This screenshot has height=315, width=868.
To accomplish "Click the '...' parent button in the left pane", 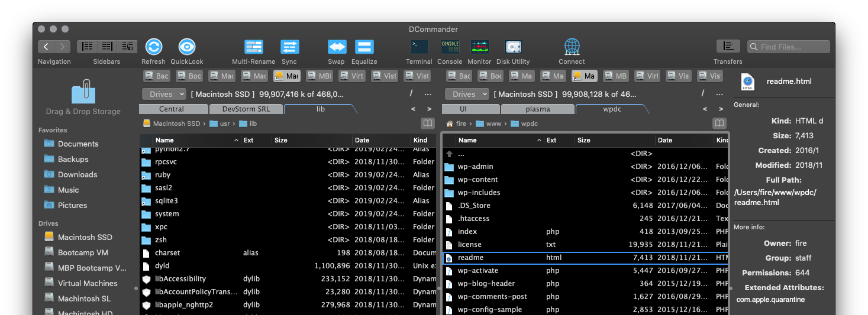I will tap(428, 93).
